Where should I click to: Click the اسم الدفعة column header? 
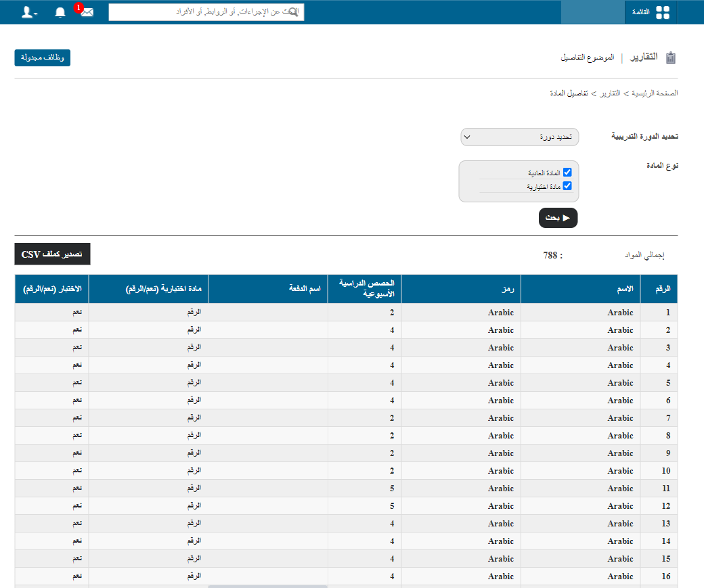point(268,289)
